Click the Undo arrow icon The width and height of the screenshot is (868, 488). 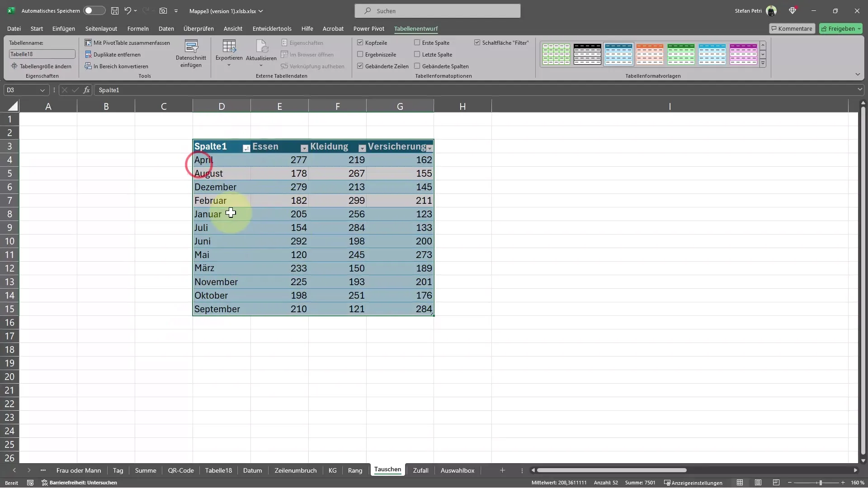[x=128, y=10]
